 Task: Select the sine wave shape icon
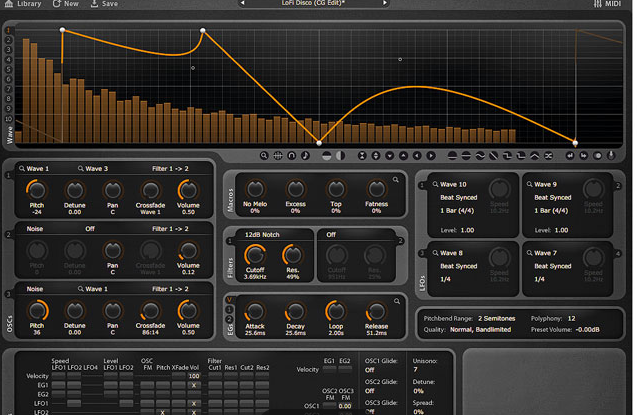pos(481,155)
